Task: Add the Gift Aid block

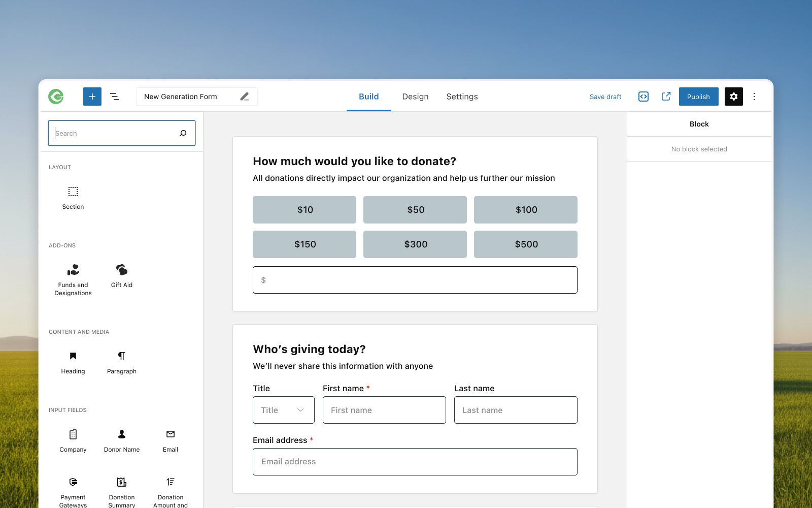Action: pos(122,276)
